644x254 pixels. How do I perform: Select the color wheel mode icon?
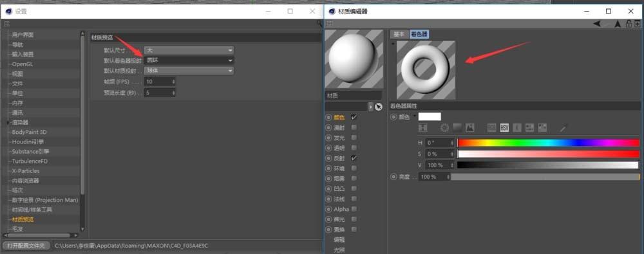coord(444,128)
